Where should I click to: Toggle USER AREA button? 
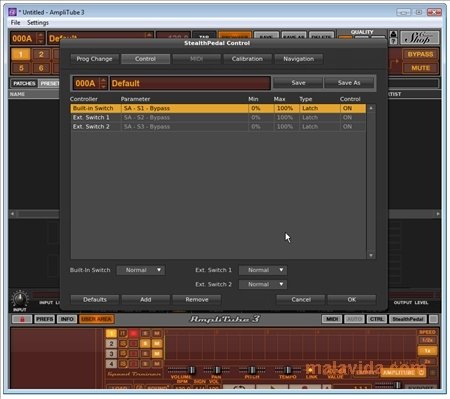tap(96, 319)
